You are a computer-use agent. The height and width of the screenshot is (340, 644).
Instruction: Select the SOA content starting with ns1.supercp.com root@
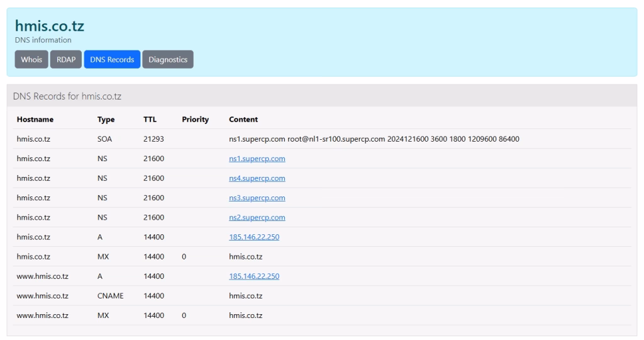[x=374, y=139]
